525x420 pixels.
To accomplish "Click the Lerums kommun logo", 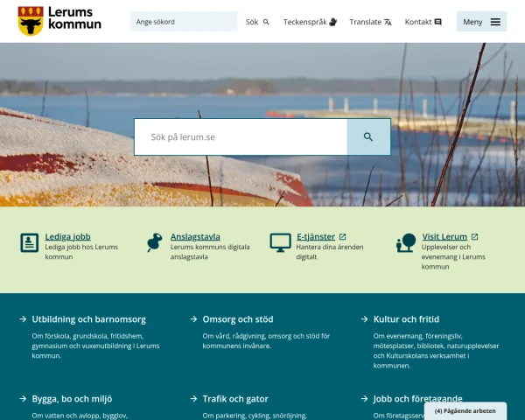I will (59, 21).
